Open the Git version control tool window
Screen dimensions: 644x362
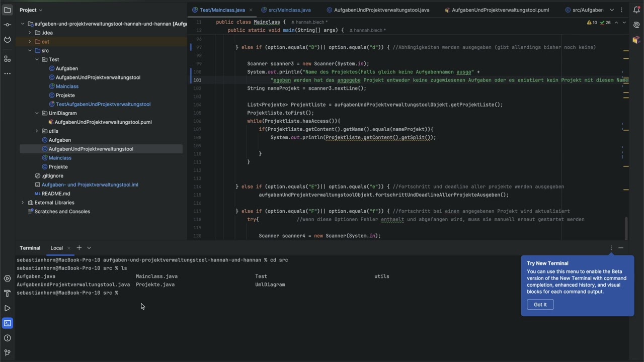coord(7,352)
